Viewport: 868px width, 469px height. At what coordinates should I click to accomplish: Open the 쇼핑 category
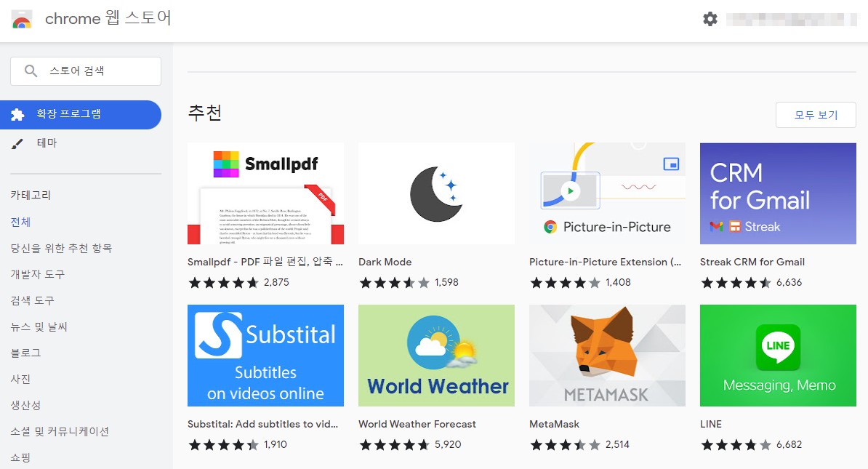pos(20,457)
